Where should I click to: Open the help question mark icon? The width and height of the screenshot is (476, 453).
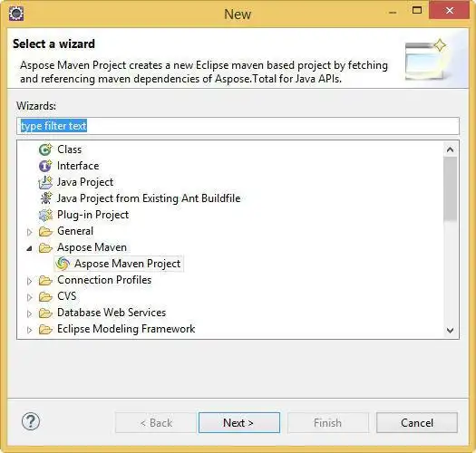[x=31, y=421]
